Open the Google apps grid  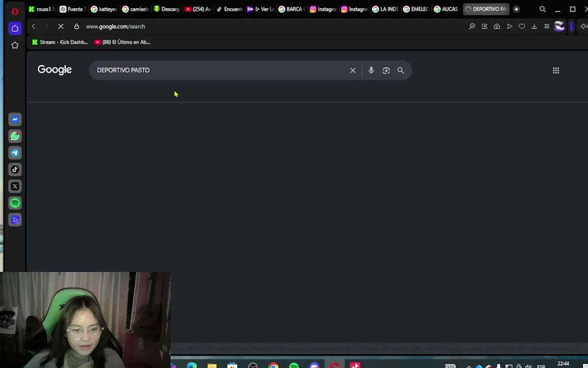(x=556, y=70)
